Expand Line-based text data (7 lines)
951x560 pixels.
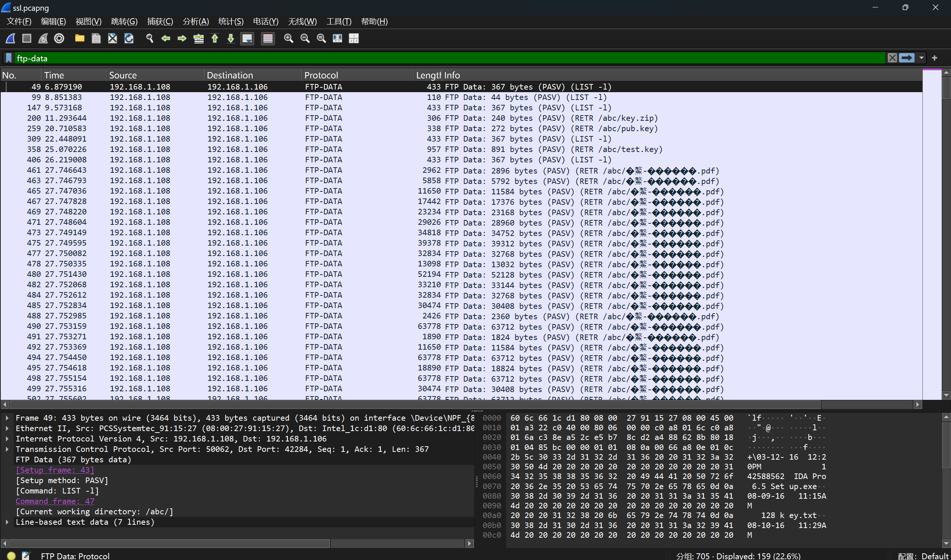tap(7, 522)
